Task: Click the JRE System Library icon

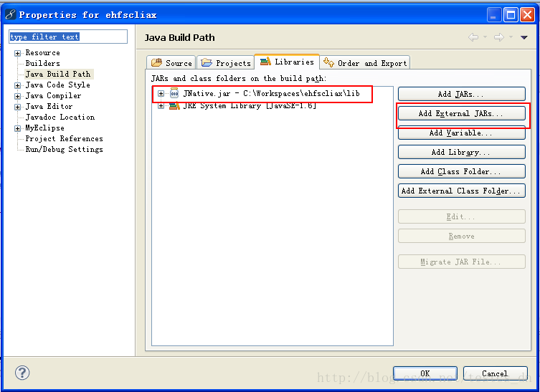Action: coord(174,105)
